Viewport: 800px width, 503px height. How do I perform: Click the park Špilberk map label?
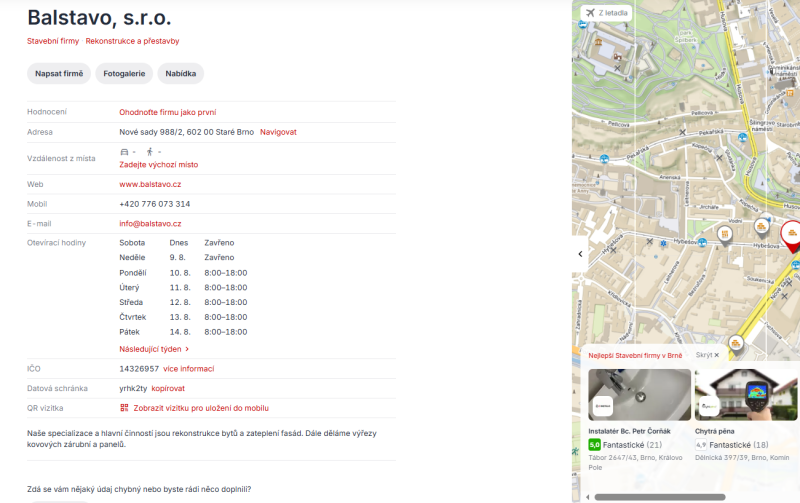tap(685, 36)
